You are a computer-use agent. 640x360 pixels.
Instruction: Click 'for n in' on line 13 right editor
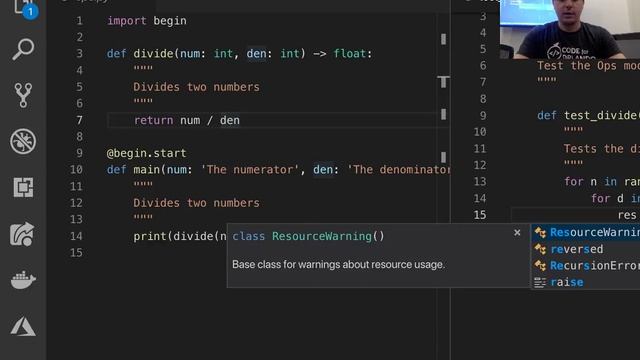click(x=590, y=182)
